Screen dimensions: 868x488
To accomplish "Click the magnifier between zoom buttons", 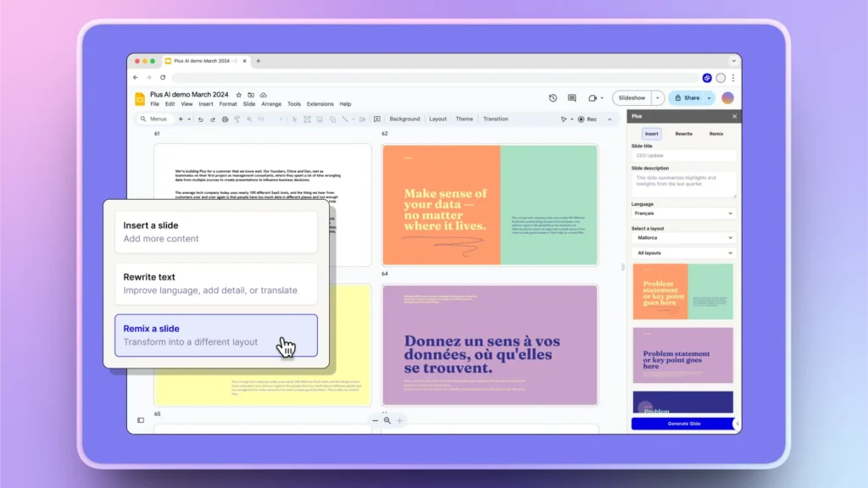I will 387,420.
